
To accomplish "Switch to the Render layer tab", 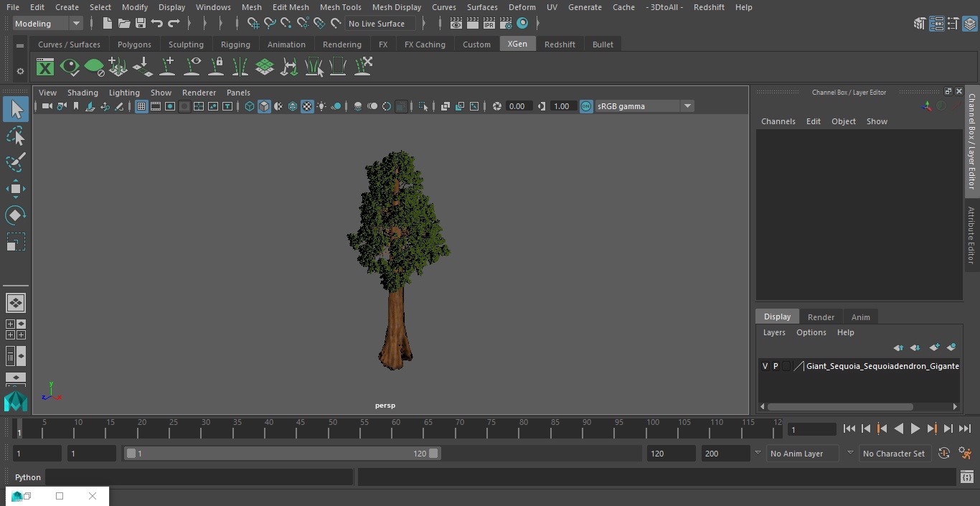I will tap(821, 317).
